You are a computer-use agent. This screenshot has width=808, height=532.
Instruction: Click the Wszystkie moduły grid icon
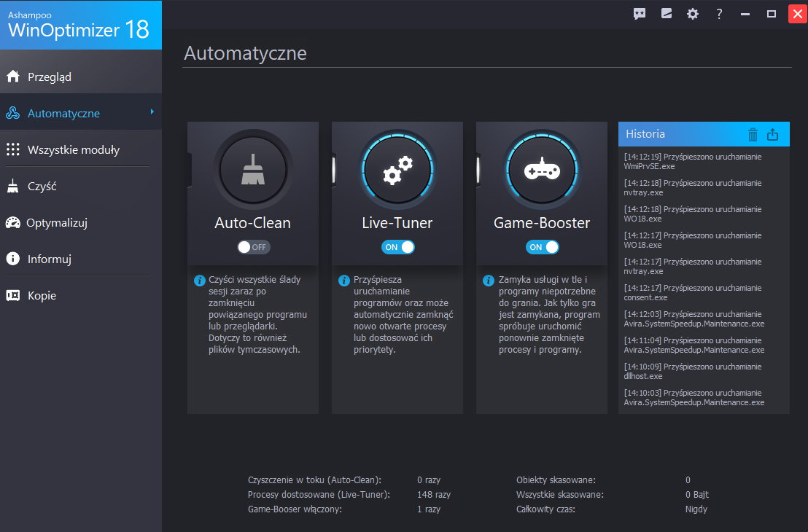click(13, 149)
